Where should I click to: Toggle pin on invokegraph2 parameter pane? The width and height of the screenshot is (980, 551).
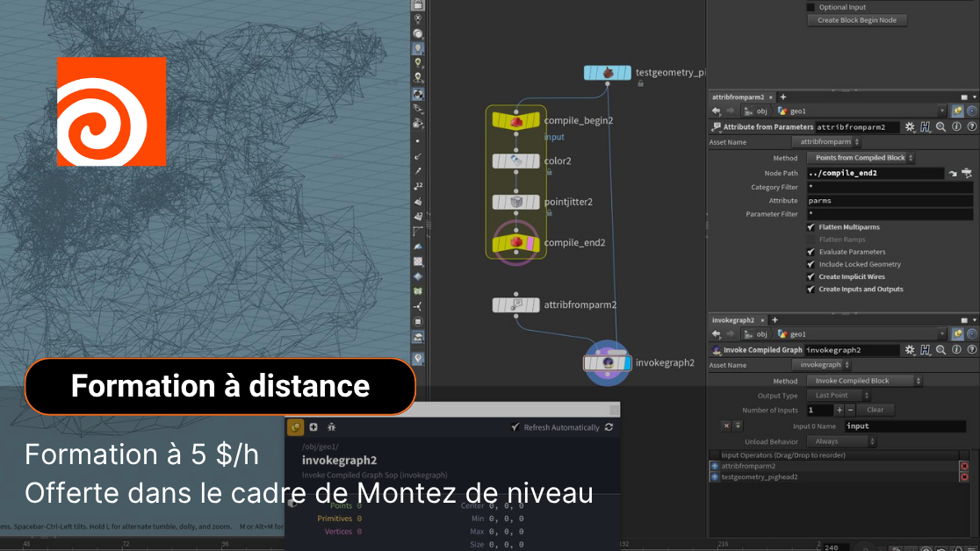[x=957, y=334]
